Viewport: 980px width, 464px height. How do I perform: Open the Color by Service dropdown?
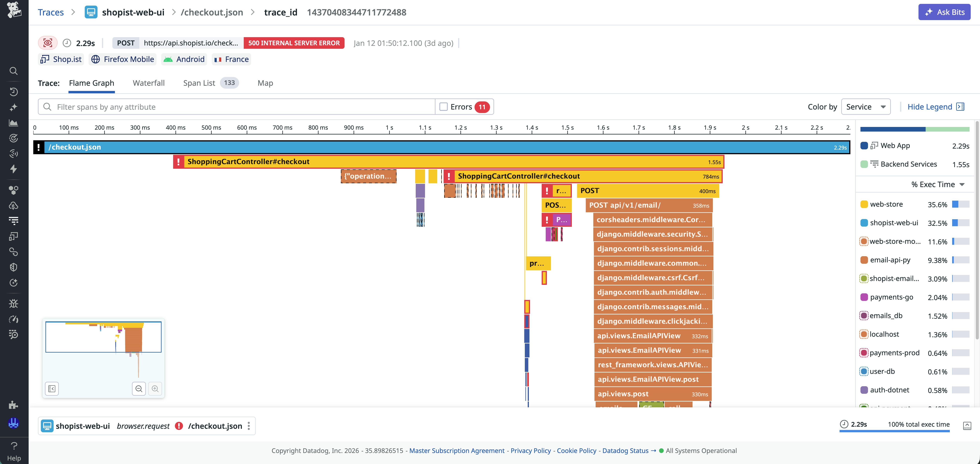(x=865, y=107)
